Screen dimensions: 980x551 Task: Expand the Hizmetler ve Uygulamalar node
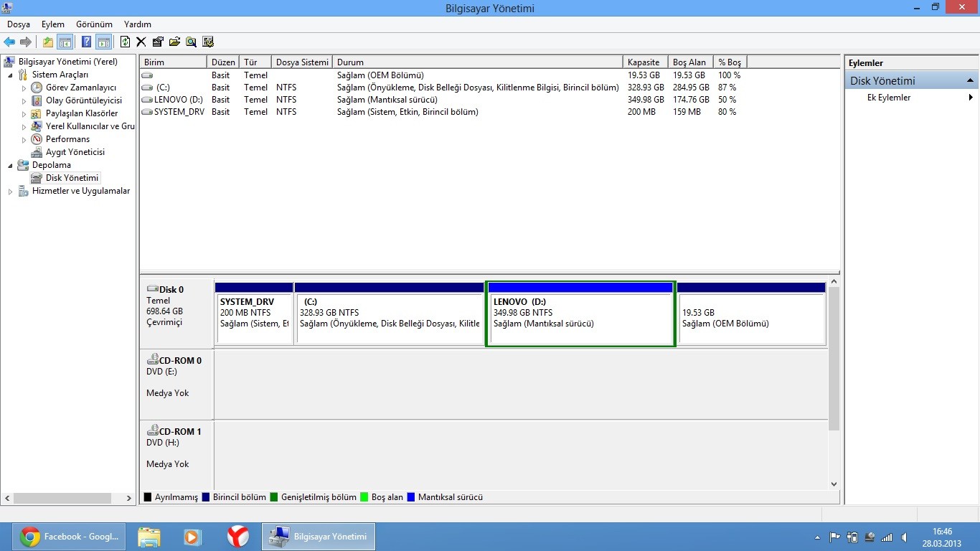click(10, 192)
